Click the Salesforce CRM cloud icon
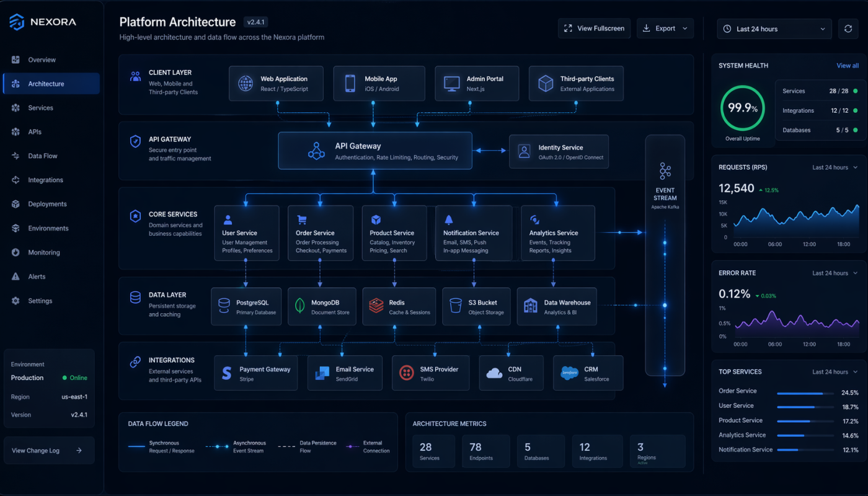Screen dimensions: 868x496 point(570,372)
